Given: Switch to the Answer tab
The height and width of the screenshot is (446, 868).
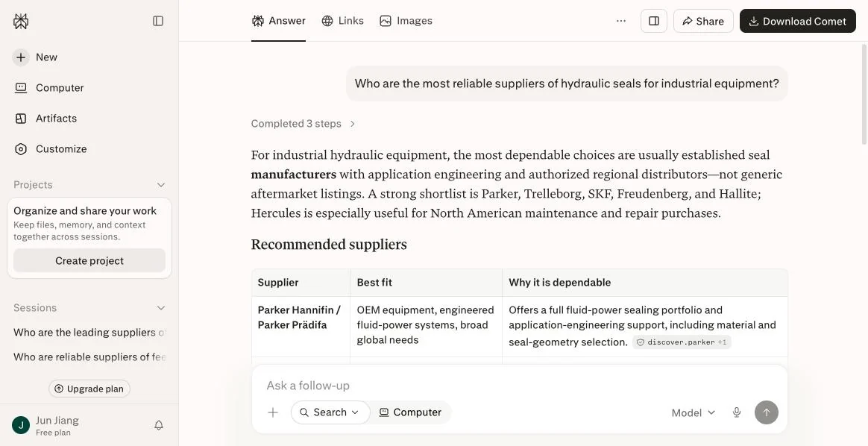Looking at the screenshot, I should (278, 21).
